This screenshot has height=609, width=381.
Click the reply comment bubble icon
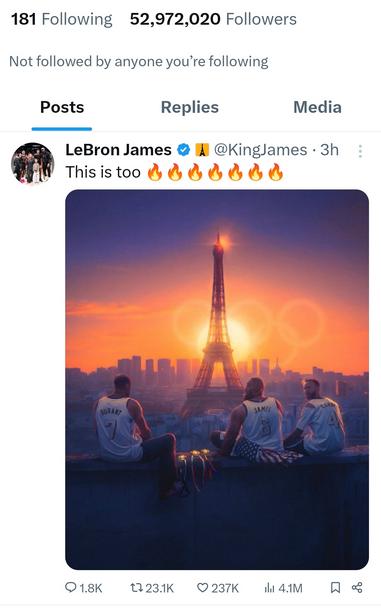click(70, 587)
